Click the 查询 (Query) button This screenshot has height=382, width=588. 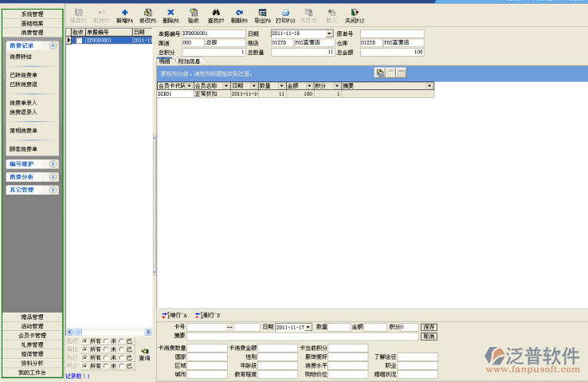click(x=144, y=354)
